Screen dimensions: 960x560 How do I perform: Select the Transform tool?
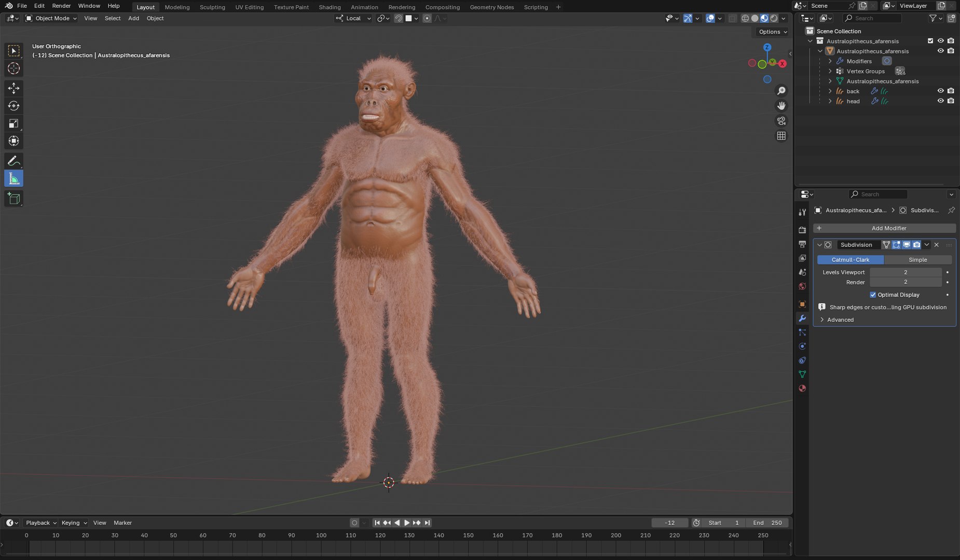tap(14, 141)
